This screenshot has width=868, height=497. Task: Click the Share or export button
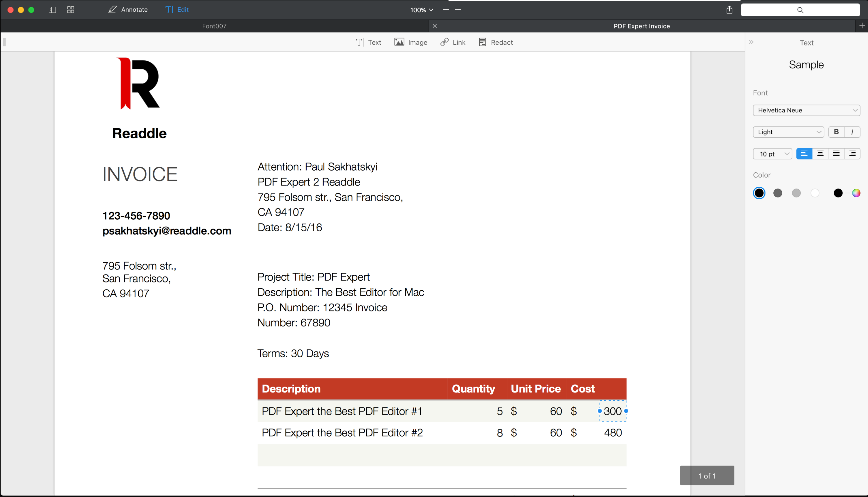[730, 9]
